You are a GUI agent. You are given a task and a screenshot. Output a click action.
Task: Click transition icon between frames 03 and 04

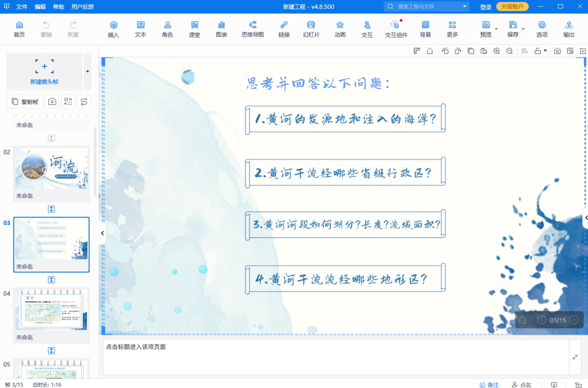pos(51,280)
